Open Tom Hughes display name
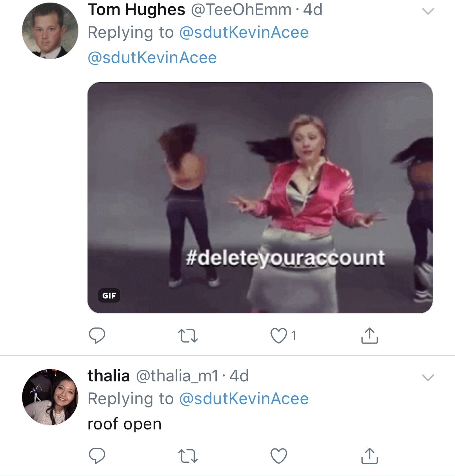The image size is (455, 476). click(x=136, y=10)
